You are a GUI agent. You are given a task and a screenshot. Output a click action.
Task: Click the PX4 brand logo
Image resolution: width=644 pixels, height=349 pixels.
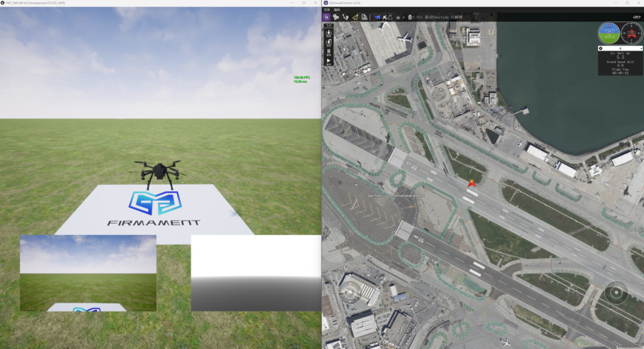point(637,17)
